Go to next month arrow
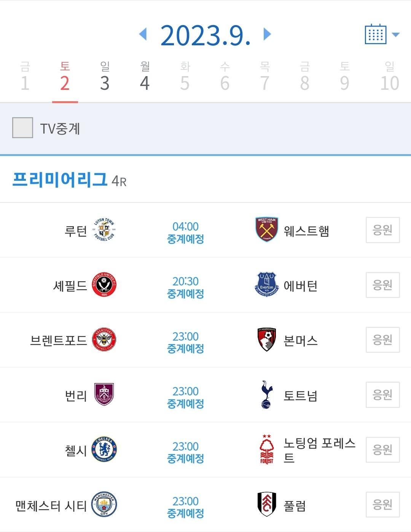Viewport: 411px width, 532px height. point(267,34)
